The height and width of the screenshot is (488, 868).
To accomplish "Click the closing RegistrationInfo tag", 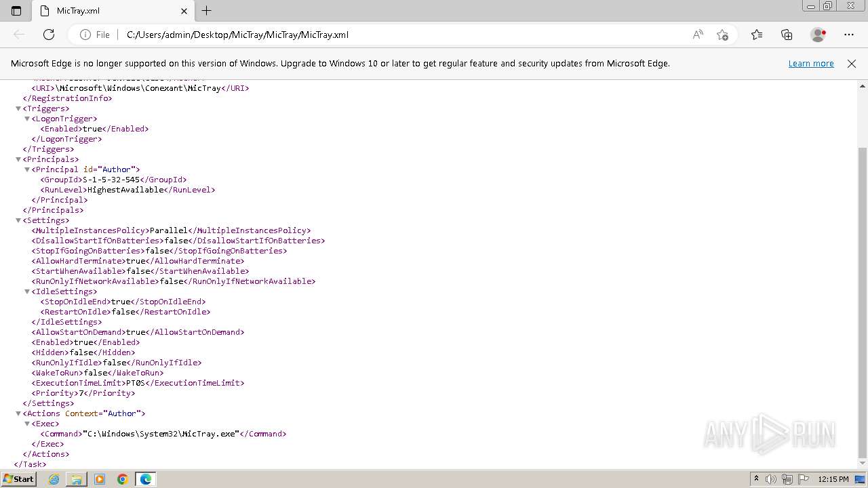I will coord(67,98).
